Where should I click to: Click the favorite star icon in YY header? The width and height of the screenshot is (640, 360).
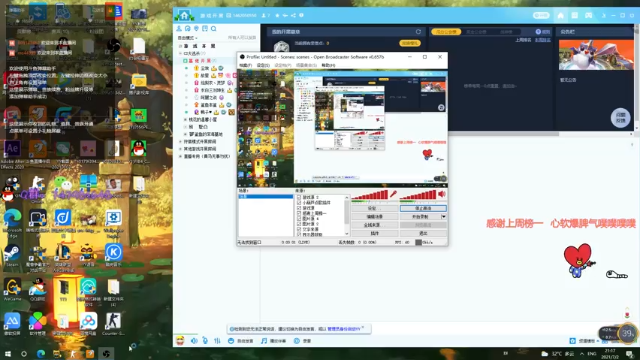pos(277,15)
